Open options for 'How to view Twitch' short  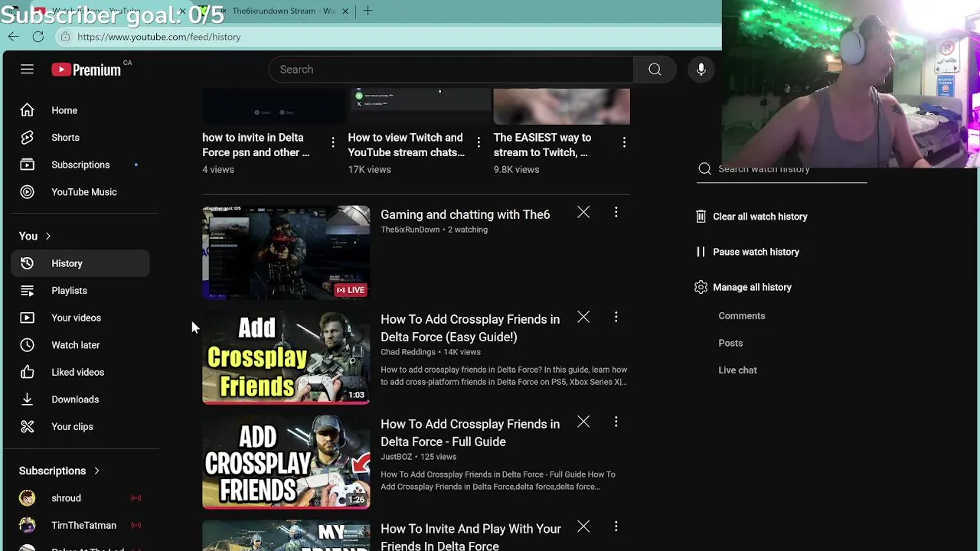tap(479, 142)
